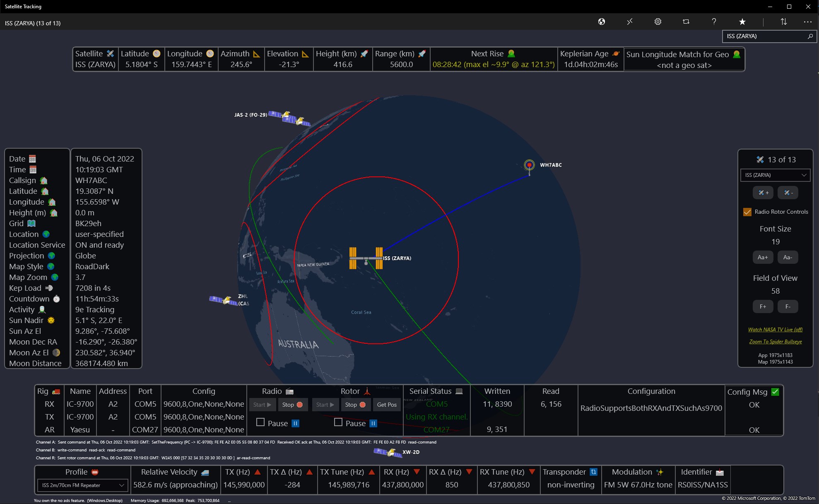
Task: Click the globe map icon in the toolbar
Action: (602, 22)
